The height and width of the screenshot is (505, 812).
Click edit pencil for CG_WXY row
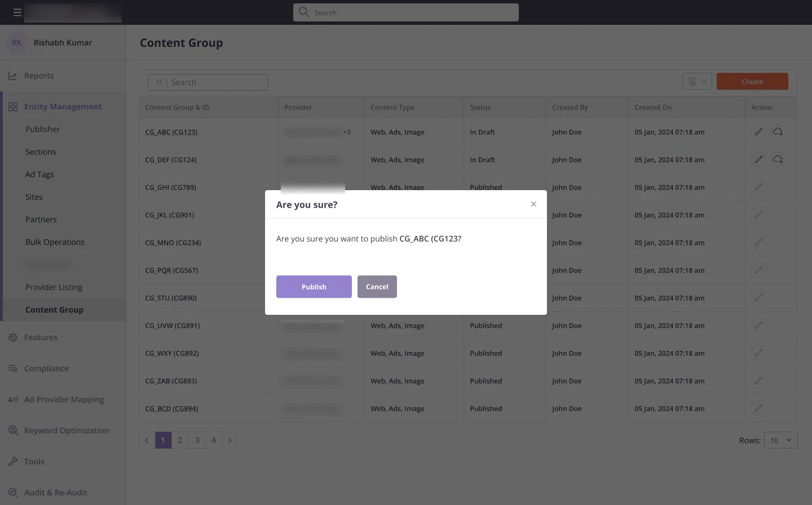click(x=759, y=353)
